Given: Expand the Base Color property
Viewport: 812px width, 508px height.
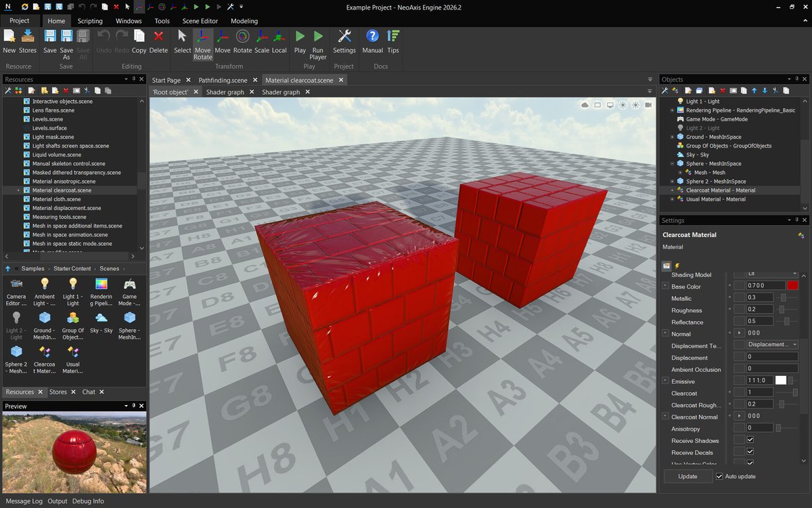Looking at the screenshot, I should pyautogui.click(x=665, y=287).
